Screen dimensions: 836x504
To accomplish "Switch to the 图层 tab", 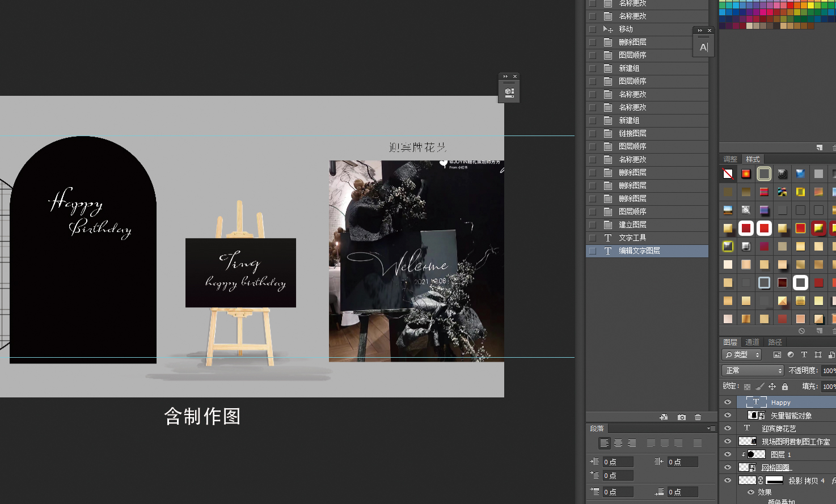I will pyautogui.click(x=730, y=342).
